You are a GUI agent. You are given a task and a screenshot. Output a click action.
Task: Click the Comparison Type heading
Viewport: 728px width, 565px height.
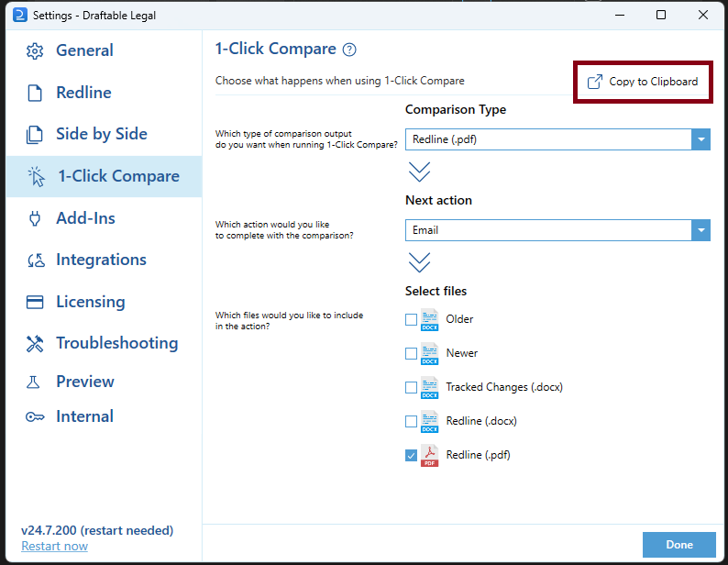pyautogui.click(x=456, y=110)
